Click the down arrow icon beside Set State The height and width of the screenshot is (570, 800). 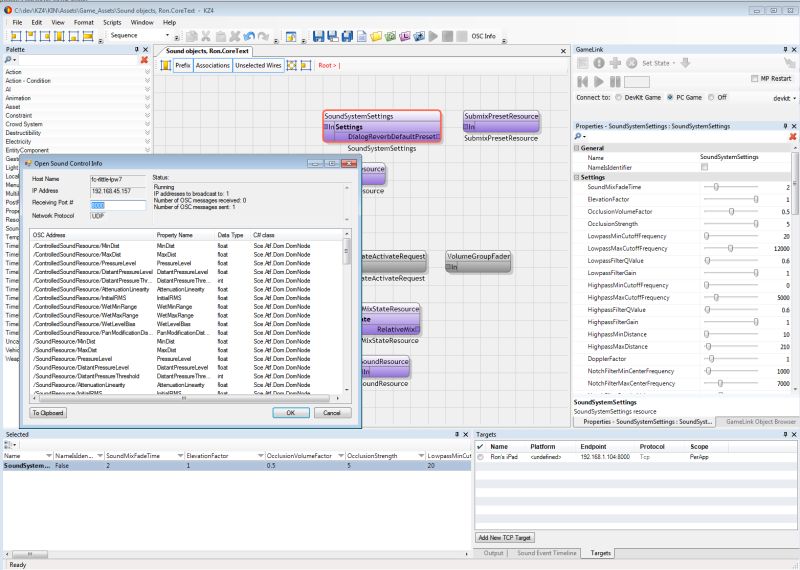pos(685,63)
